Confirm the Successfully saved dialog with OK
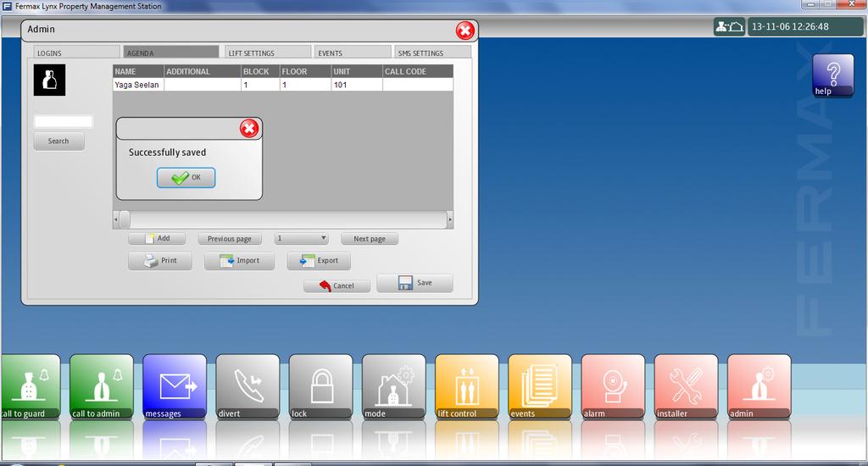The width and height of the screenshot is (868, 466). tap(186, 178)
